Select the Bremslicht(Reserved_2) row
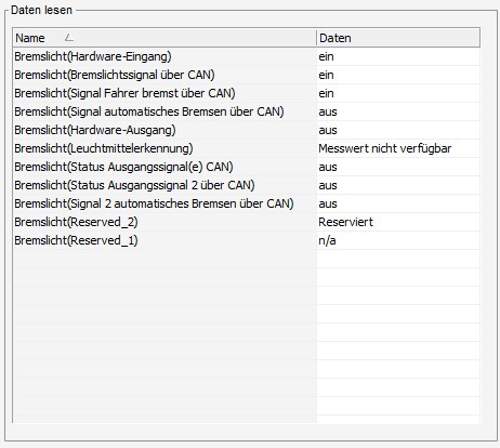500x448 pixels. pos(246,222)
